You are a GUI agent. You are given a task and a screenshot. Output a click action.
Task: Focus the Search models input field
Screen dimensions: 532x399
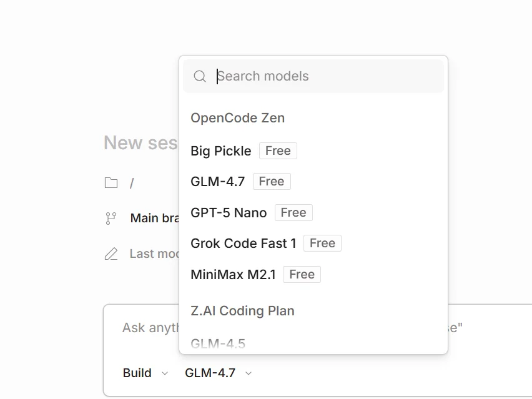[325, 76]
